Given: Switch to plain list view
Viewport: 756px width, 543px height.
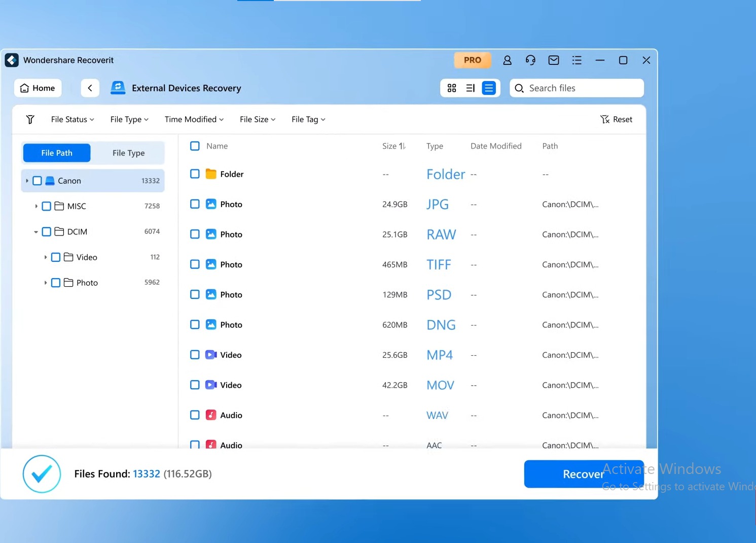Looking at the screenshot, I should 489,88.
